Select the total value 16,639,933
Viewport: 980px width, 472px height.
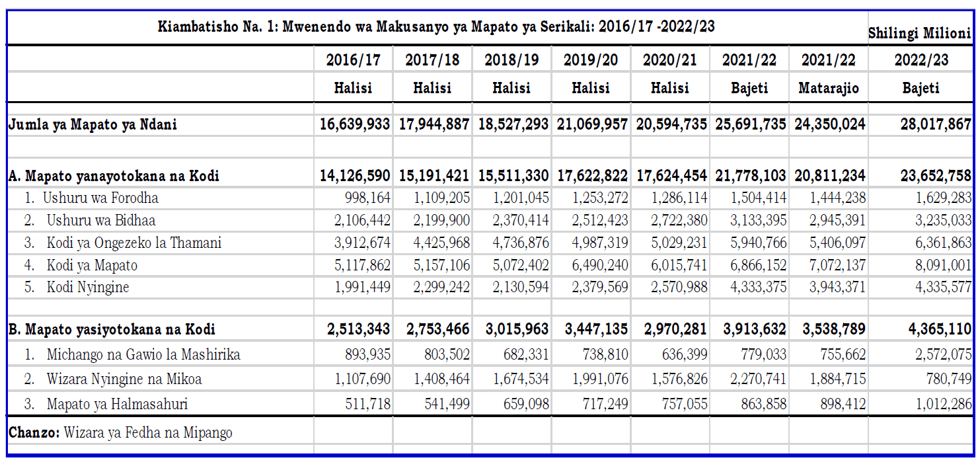pos(355,124)
